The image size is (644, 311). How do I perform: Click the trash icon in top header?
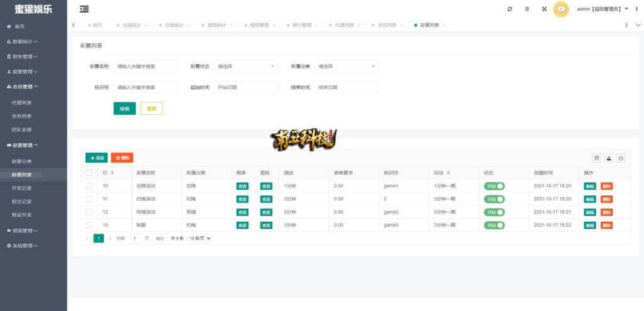[527, 9]
